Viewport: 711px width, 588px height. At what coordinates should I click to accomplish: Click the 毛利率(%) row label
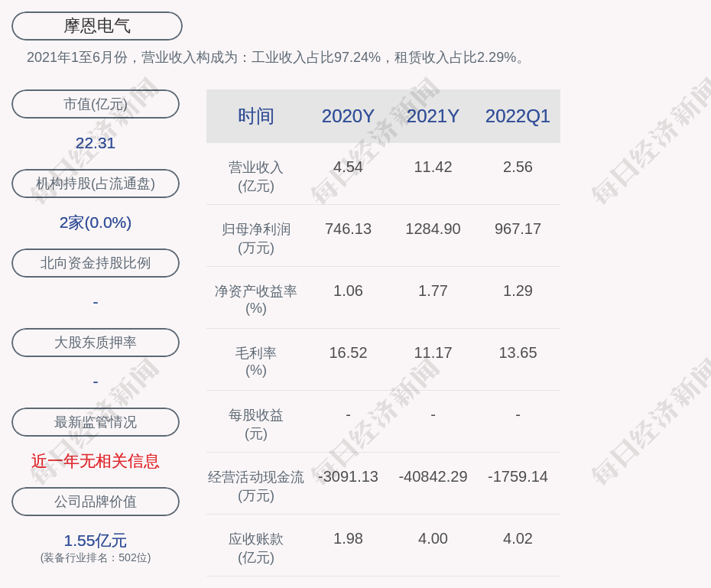click(256, 362)
